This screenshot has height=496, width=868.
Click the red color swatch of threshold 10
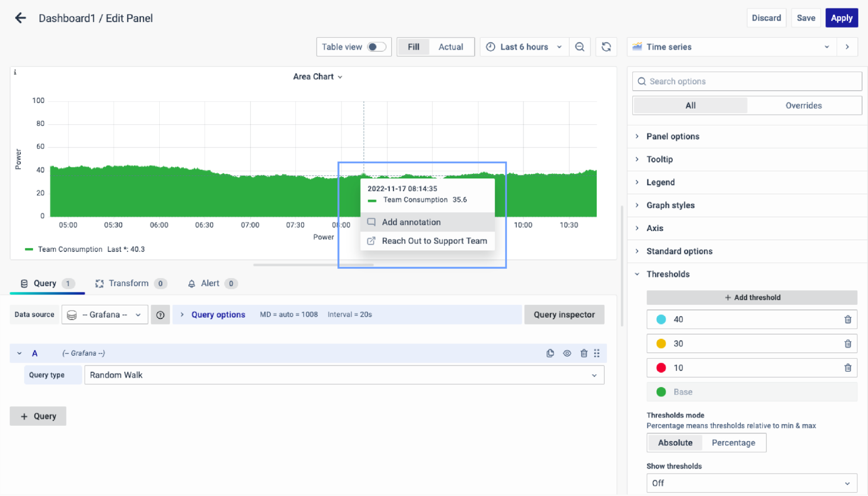pos(661,368)
